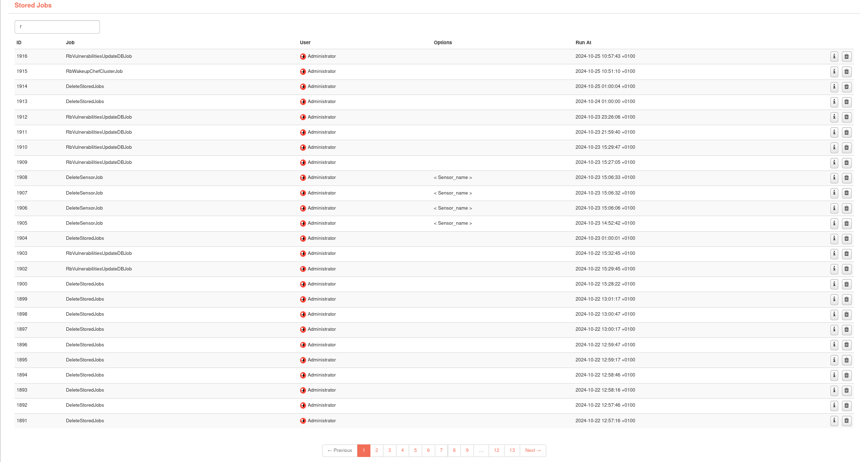View info for job 1897
The height and width of the screenshot is (462, 868).
(x=834, y=329)
